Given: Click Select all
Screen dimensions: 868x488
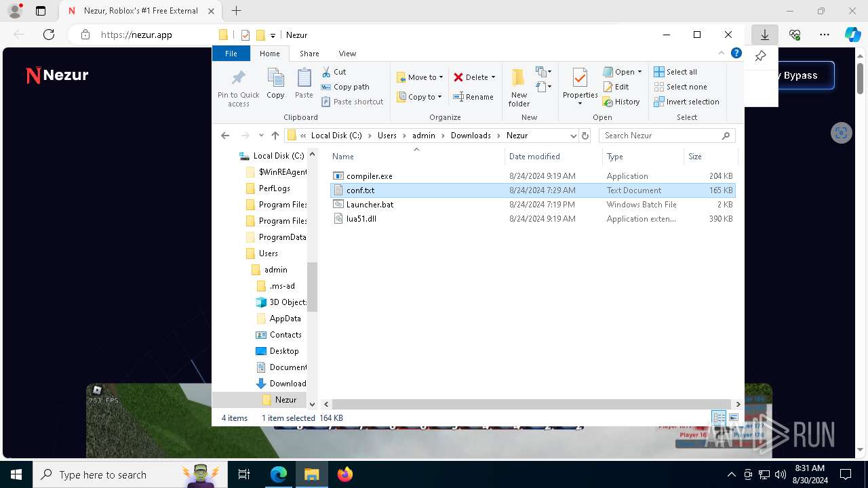Looking at the screenshot, I should pos(675,72).
